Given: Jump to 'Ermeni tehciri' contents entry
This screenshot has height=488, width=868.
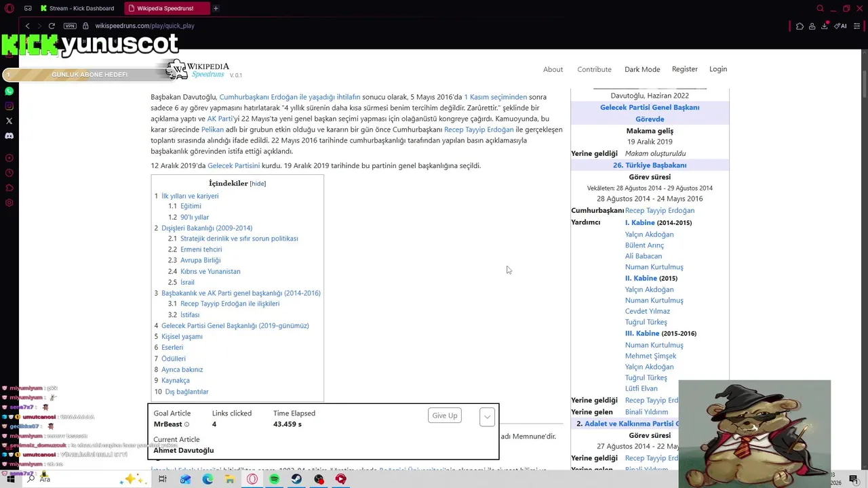Looking at the screenshot, I should [201, 249].
